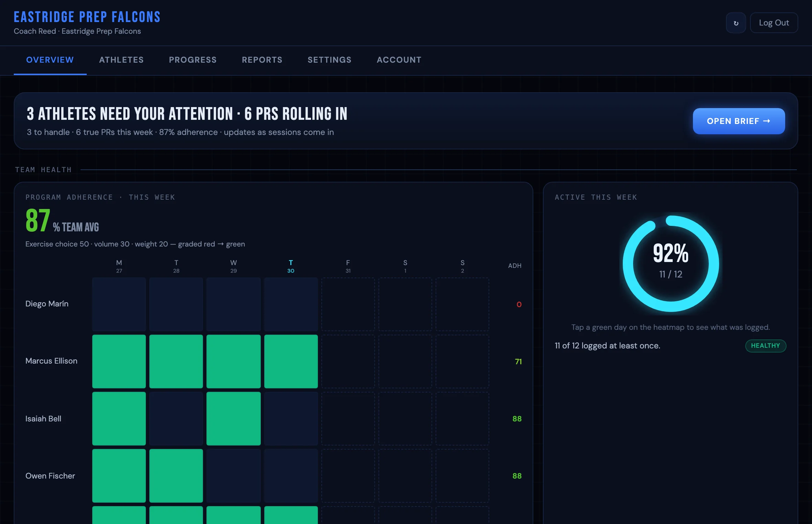
Task: Select Marcus Ellison's Monday 27 green cell
Action: (119, 361)
